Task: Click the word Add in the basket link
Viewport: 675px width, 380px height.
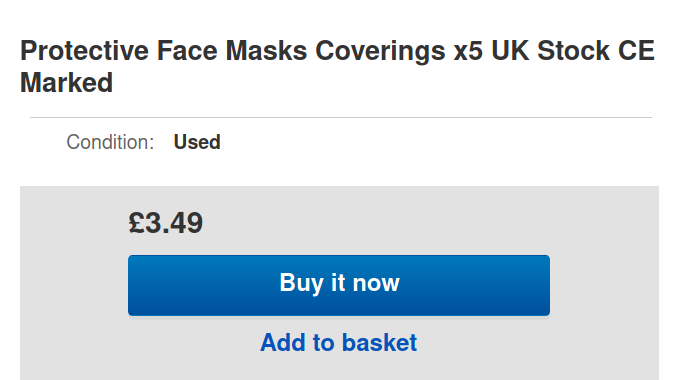Action: pos(283,343)
